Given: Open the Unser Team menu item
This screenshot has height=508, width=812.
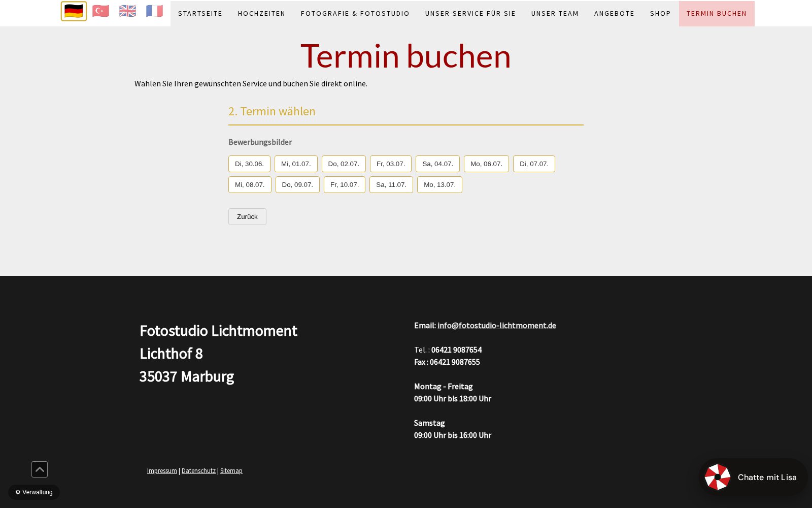Looking at the screenshot, I should coord(555,13).
